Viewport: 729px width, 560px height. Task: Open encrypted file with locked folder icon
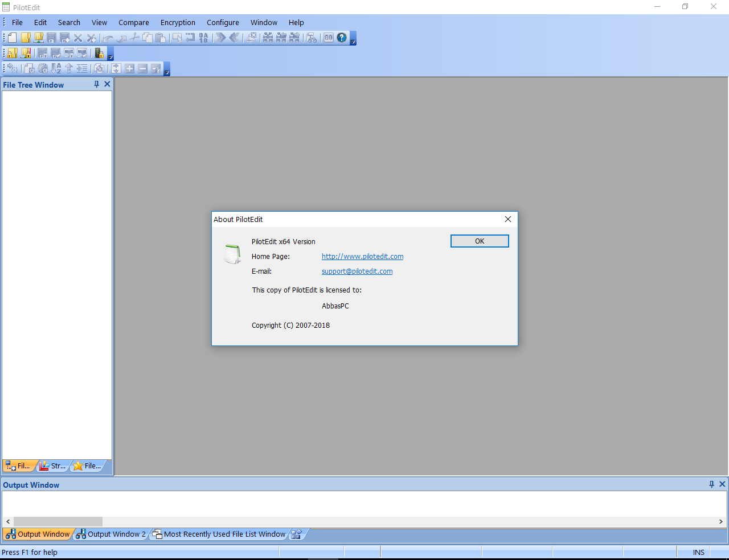tap(12, 53)
